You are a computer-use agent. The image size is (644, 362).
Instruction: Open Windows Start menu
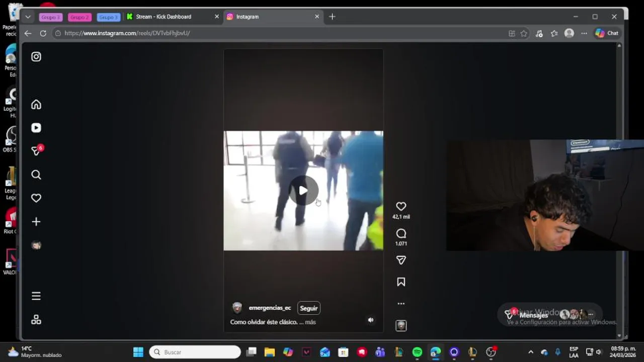coord(138,352)
